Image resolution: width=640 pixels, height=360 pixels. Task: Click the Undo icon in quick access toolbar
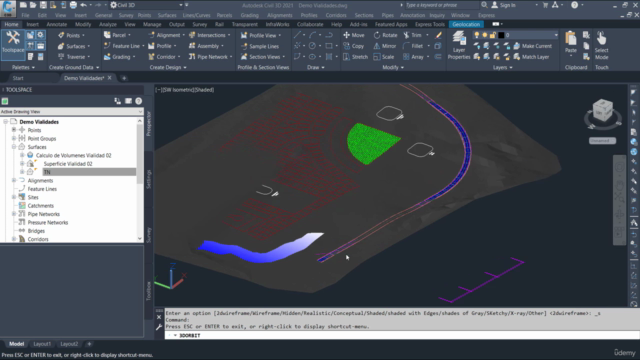pos(84,5)
